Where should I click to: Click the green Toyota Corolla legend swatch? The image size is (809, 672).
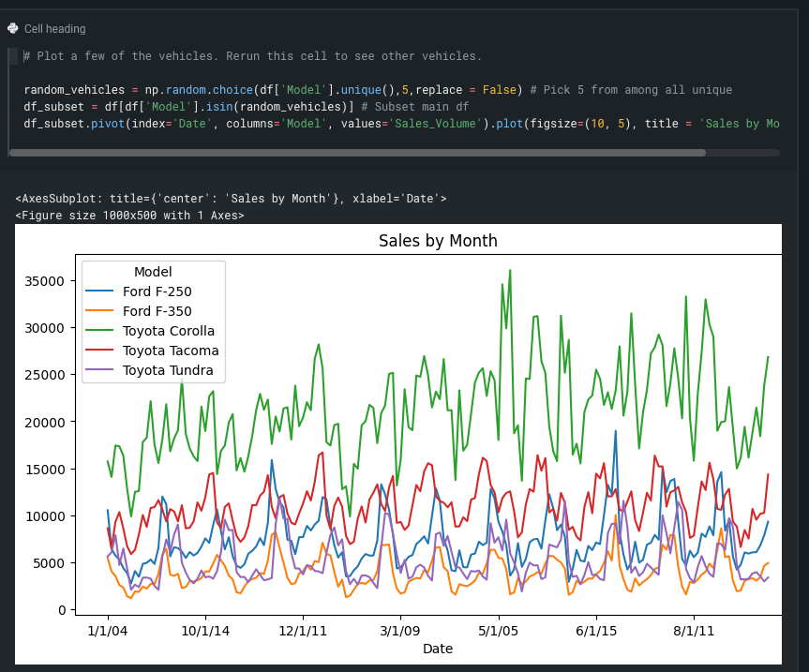(100, 331)
